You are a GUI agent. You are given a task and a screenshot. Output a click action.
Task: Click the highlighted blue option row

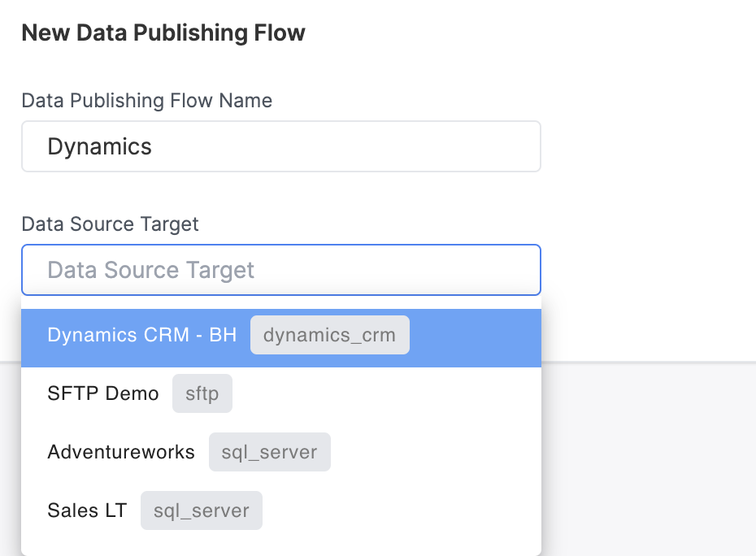click(281, 338)
